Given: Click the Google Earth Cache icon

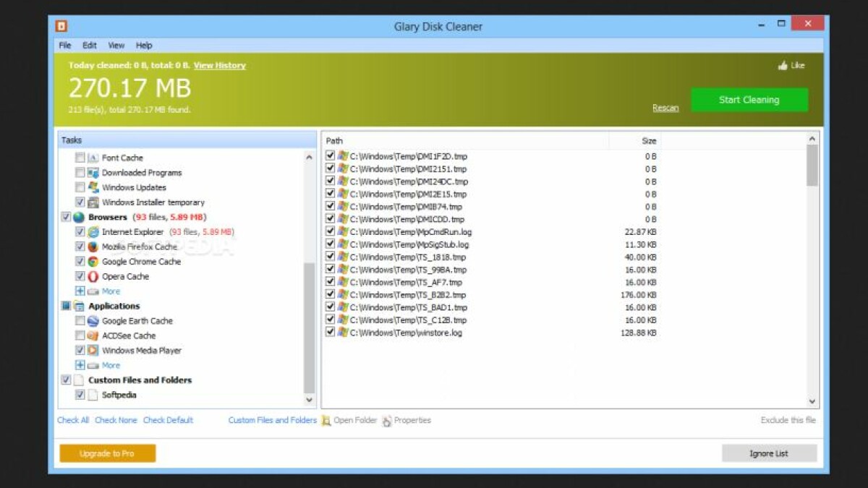Looking at the screenshot, I should click(93, 321).
